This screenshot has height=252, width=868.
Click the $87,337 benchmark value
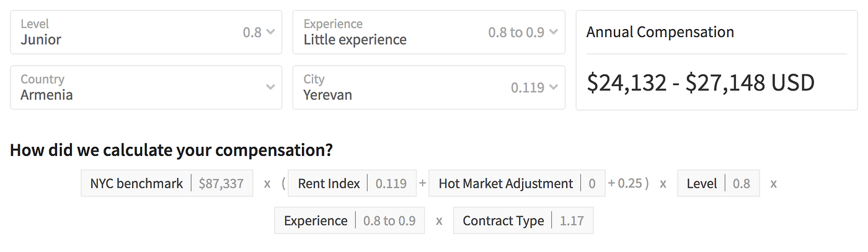[221, 184]
